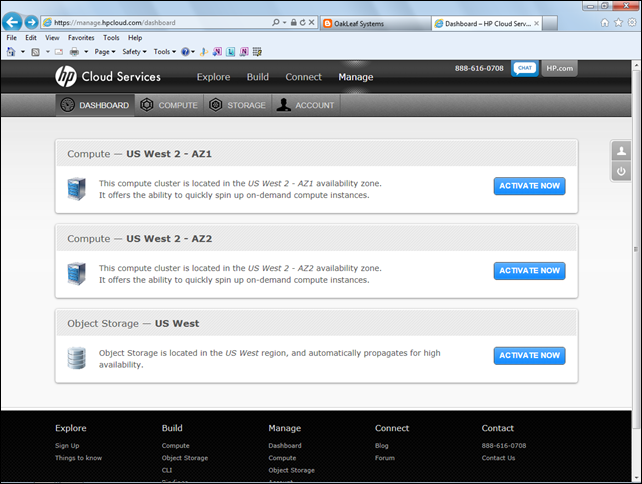
Task: Click the server icon for US West 2 - AZ2
Action: click(77, 274)
